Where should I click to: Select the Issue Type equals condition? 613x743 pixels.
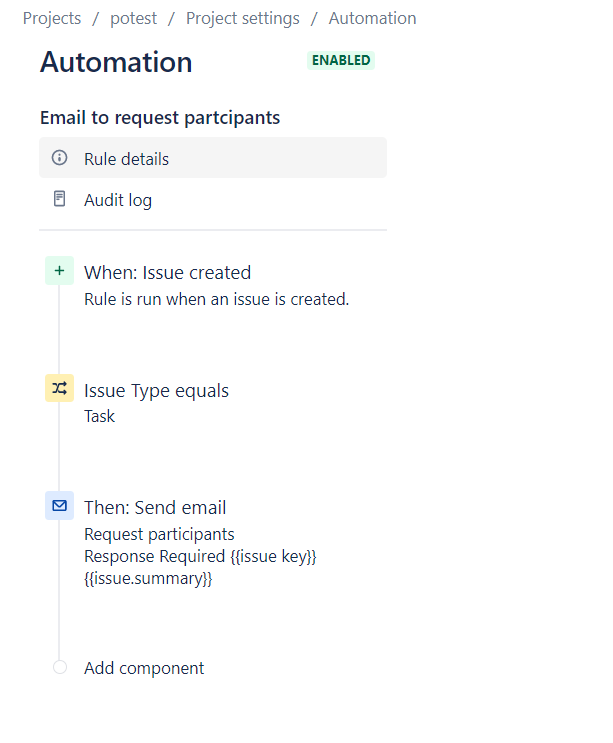(x=156, y=390)
